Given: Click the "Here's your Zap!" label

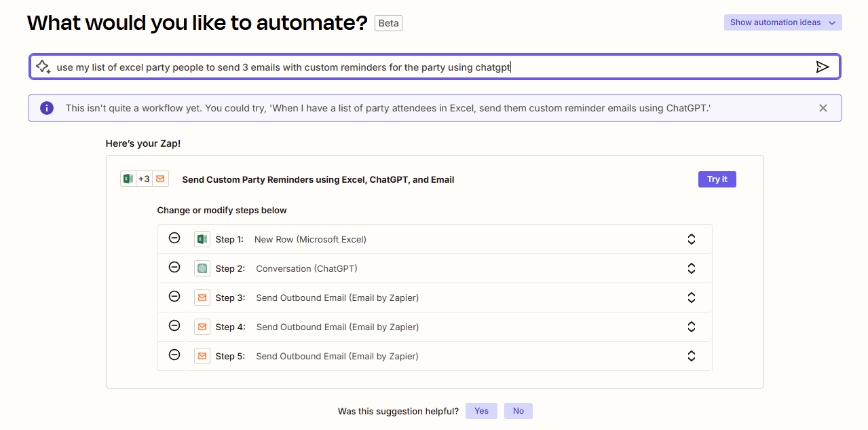Looking at the screenshot, I should tap(143, 144).
